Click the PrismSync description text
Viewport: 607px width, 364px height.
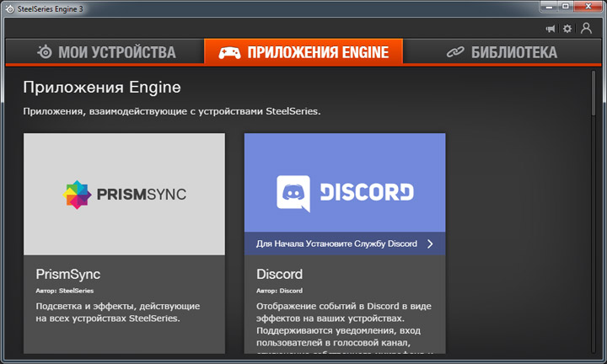[118, 312]
